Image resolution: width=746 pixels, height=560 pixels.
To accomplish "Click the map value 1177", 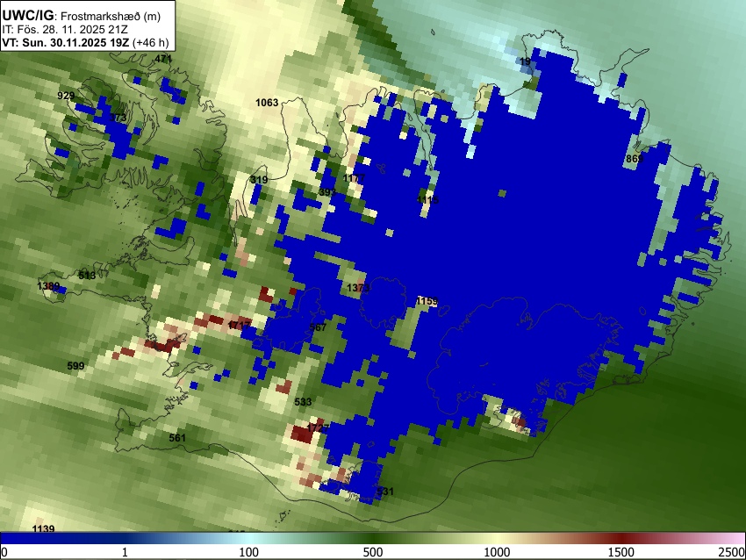I will pyautogui.click(x=355, y=178).
